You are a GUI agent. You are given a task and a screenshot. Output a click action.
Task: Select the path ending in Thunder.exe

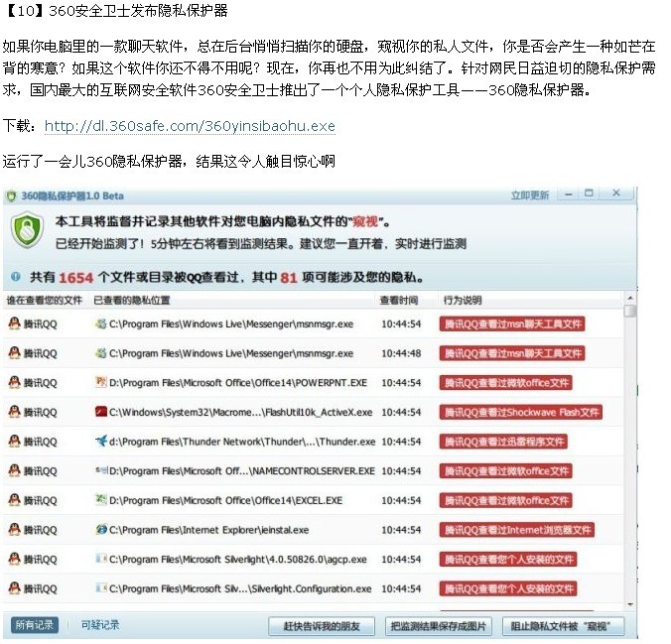click(242, 442)
